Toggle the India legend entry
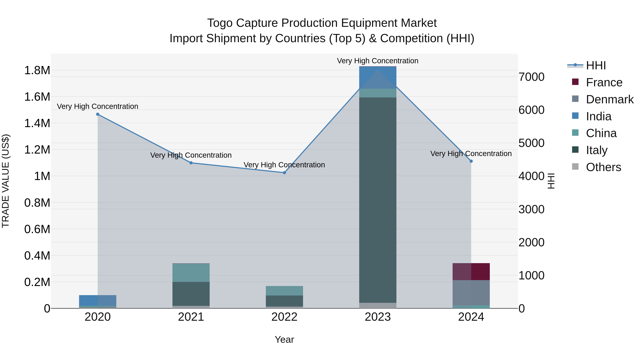The height and width of the screenshot is (362, 644). (592, 116)
